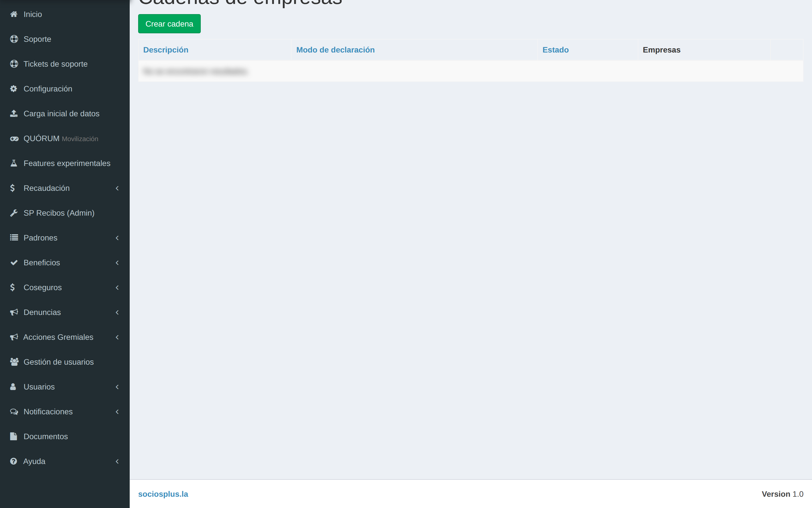Screen dimensions: 812x508
Task: Select Features experimentales in sidebar
Action: click(65, 163)
